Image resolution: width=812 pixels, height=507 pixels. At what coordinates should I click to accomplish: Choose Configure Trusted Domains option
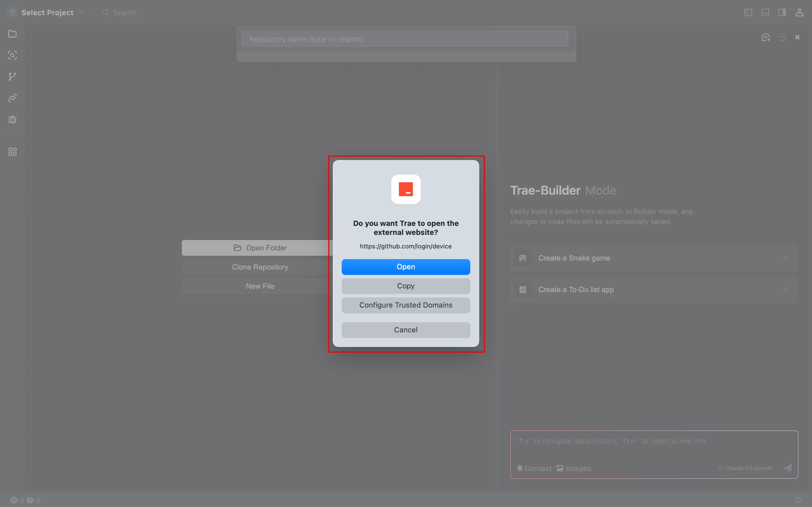(x=406, y=305)
